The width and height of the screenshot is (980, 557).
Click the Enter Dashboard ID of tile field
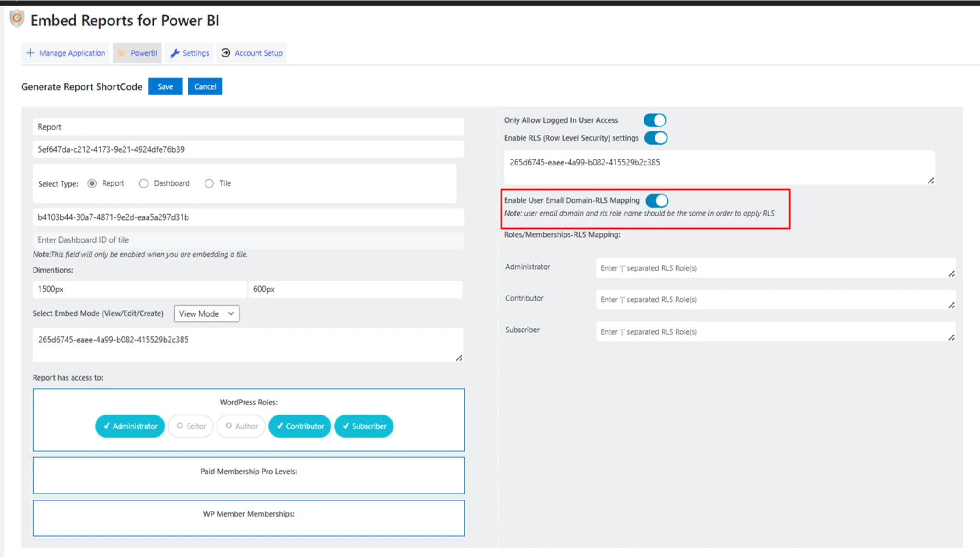tap(248, 240)
